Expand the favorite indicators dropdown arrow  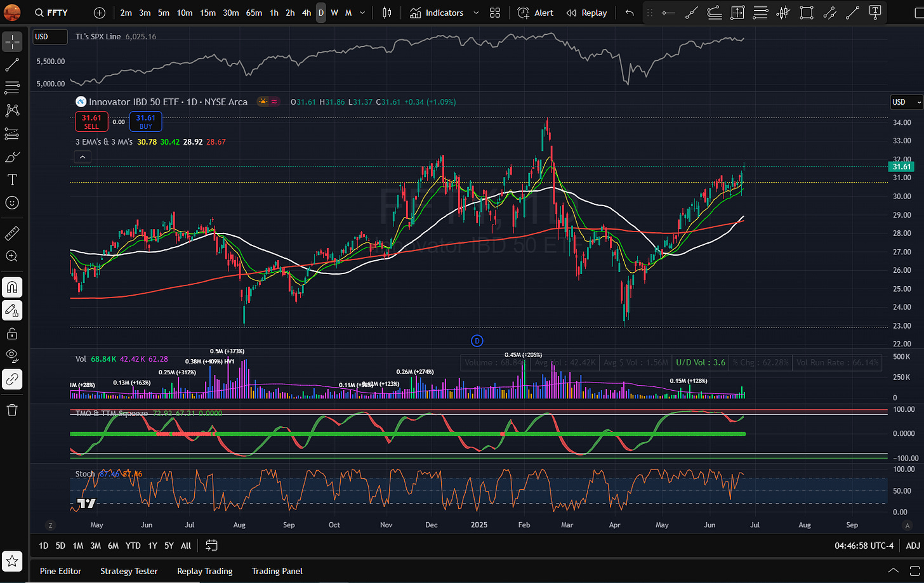(x=476, y=13)
